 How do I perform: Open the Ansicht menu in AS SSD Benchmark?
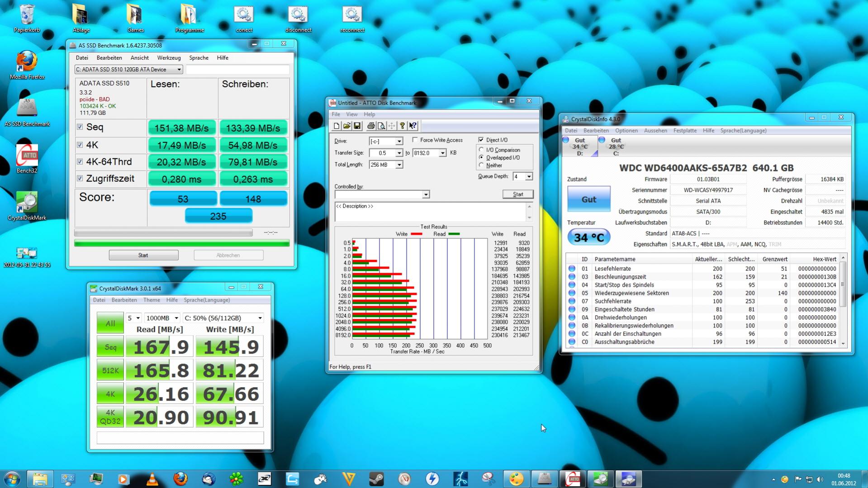click(139, 58)
